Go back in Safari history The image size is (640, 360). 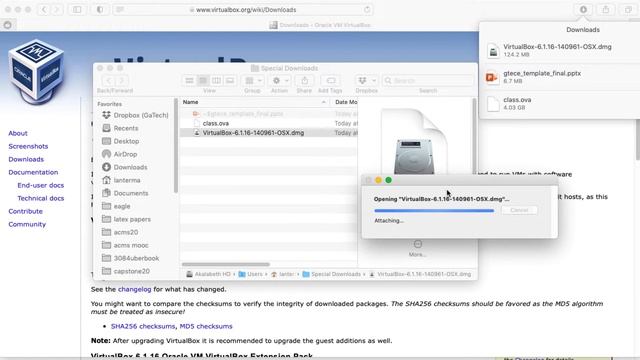[x=44, y=9]
